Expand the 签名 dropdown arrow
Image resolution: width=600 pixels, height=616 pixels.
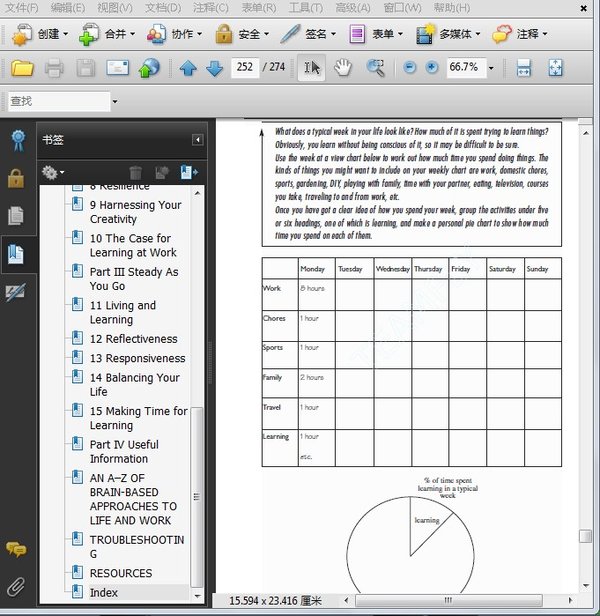[x=333, y=34]
